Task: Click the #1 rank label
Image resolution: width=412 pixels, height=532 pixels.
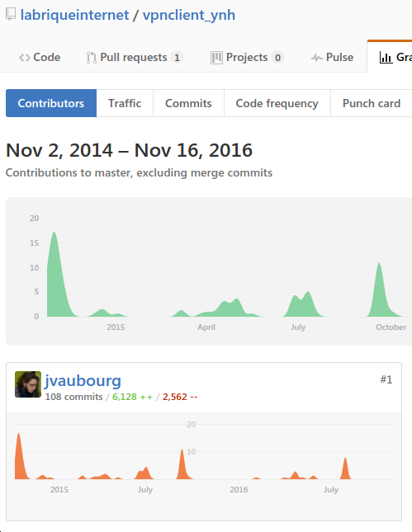Action: [386, 379]
